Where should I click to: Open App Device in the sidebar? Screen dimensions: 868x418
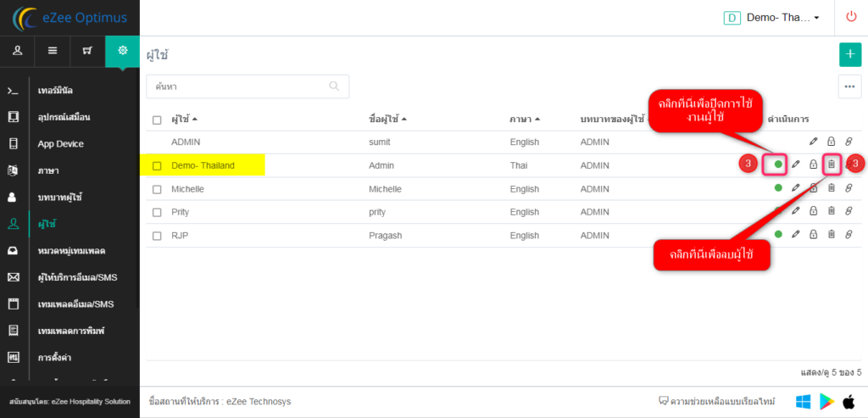60,144
